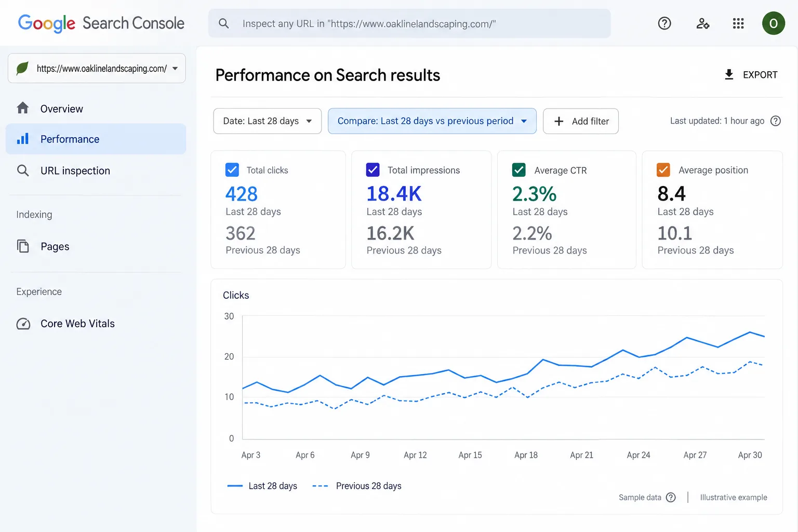Open the help question-mark icon in header
Image resolution: width=798 pixels, height=532 pixels.
(x=664, y=23)
